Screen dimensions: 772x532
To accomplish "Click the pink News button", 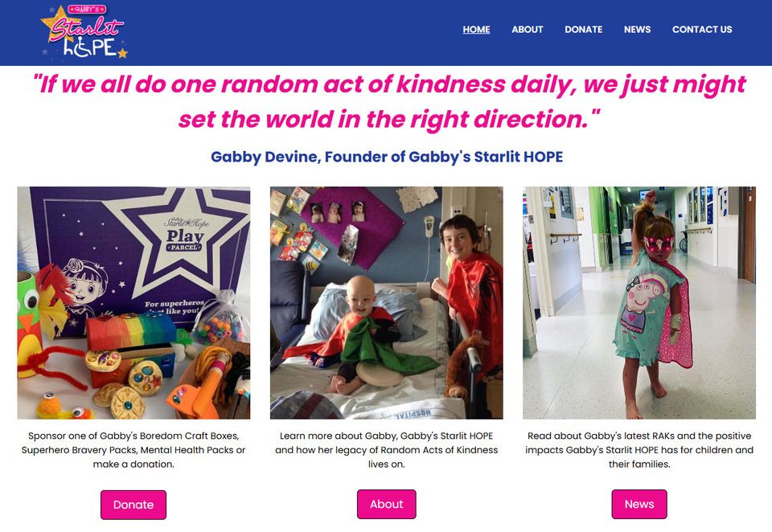I will tap(639, 504).
